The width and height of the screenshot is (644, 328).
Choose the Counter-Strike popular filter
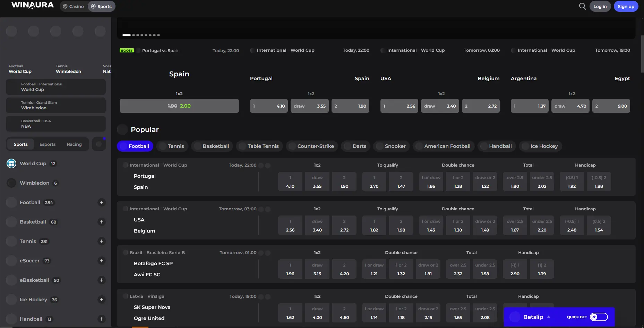point(312,146)
